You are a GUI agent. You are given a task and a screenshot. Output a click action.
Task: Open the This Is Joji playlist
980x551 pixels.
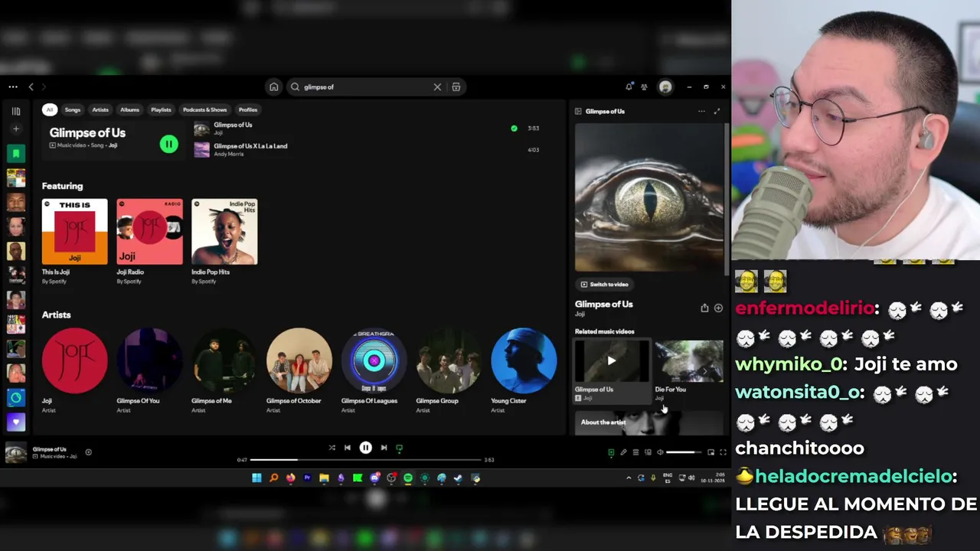click(74, 242)
